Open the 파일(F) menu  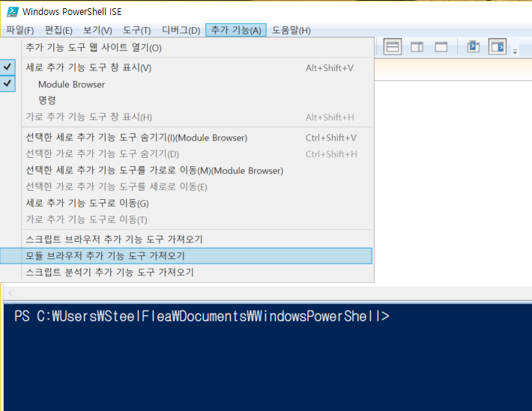pos(20,30)
